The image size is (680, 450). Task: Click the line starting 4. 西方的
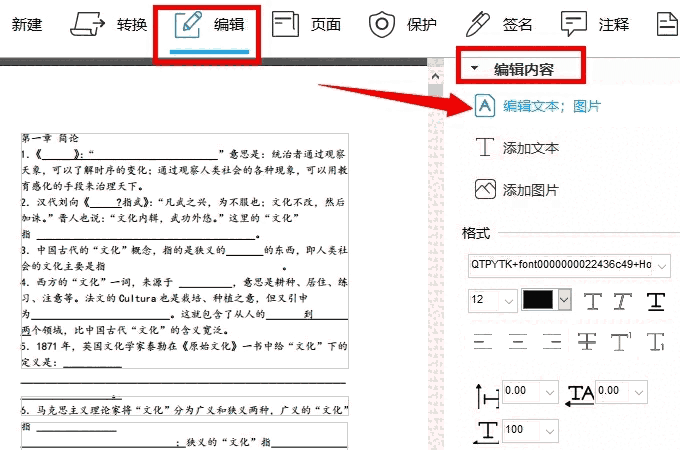pos(184,282)
